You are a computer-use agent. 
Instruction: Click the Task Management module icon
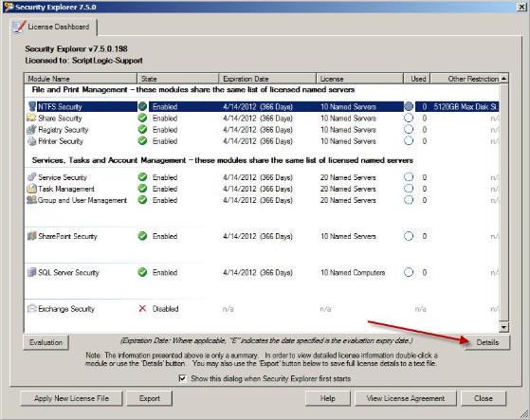(31, 189)
